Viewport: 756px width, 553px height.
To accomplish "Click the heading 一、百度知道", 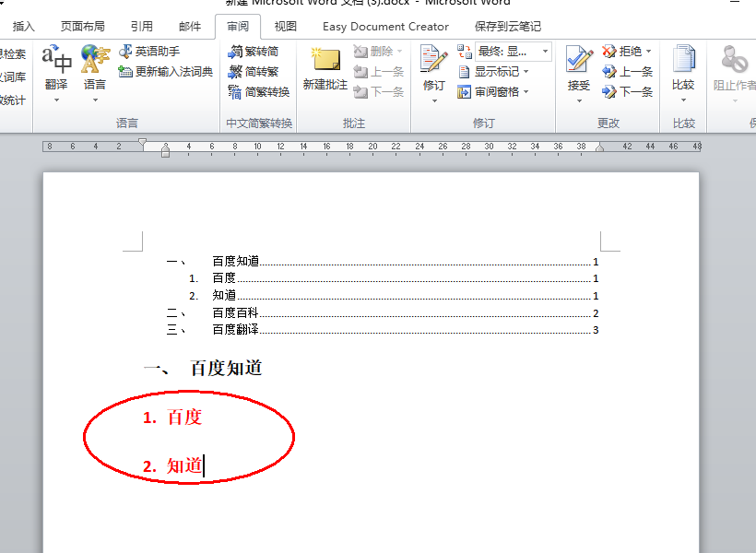I will (x=203, y=369).
